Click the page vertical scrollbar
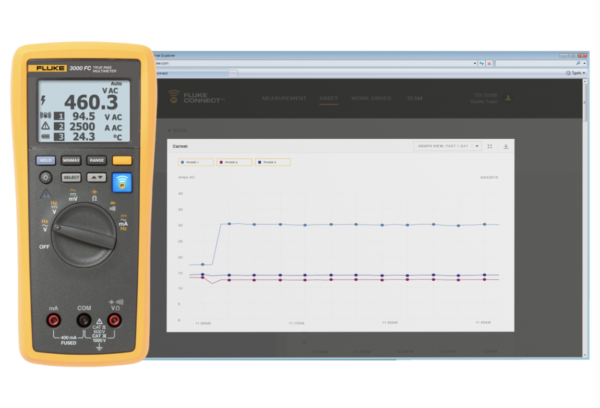600x408 pixels. pos(585,218)
